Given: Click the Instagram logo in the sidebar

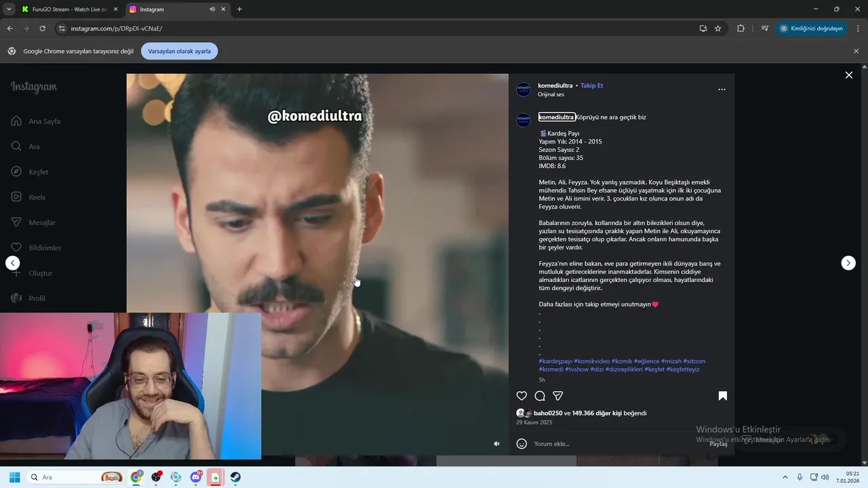Looking at the screenshot, I should (34, 87).
